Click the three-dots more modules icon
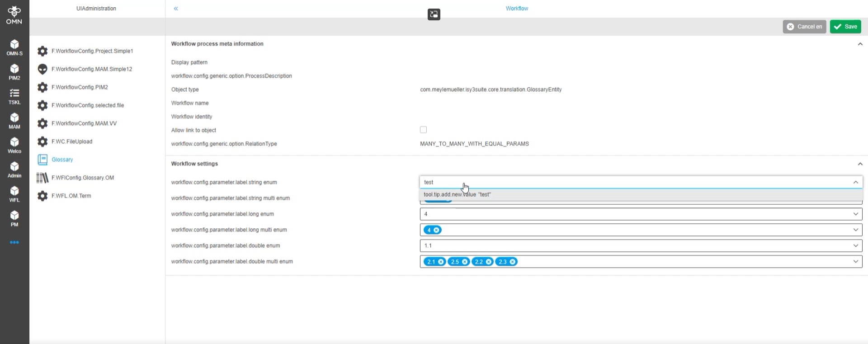The height and width of the screenshot is (344, 868). [x=14, y=242]
